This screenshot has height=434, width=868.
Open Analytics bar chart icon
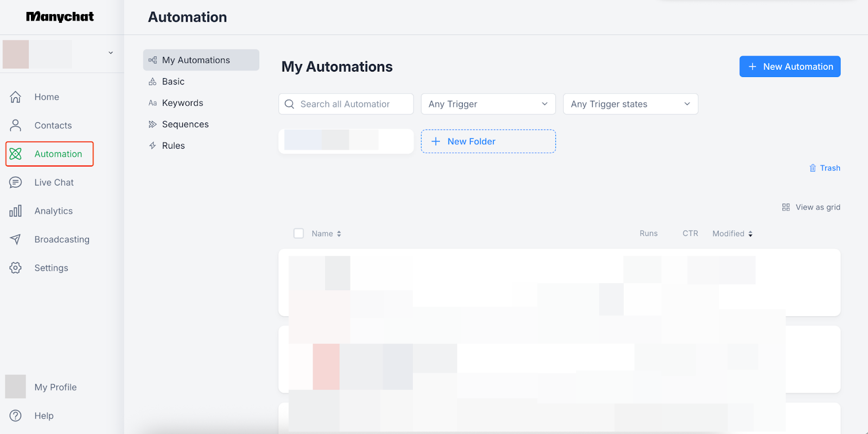point(16,211)
